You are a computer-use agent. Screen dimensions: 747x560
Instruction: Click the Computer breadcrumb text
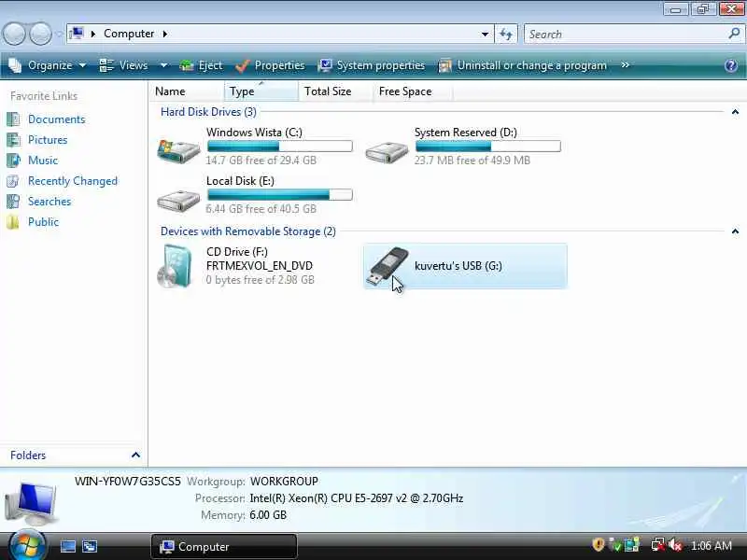(129, 34)
